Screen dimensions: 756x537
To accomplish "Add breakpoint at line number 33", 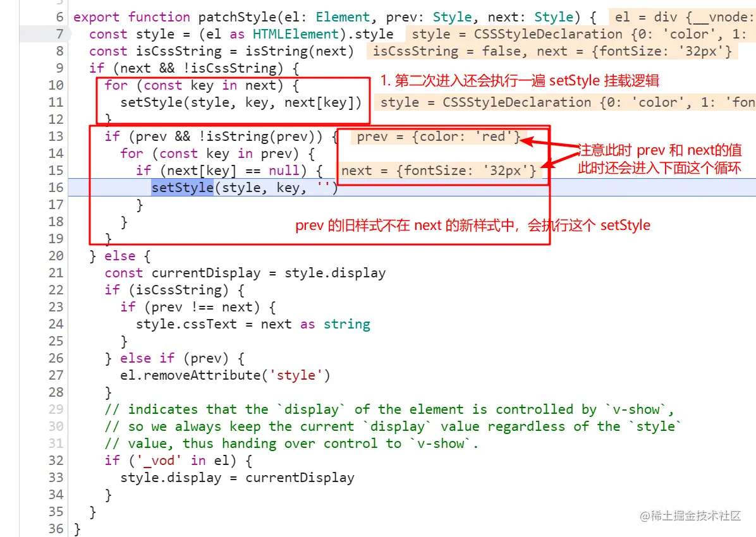I will (56, 477).
